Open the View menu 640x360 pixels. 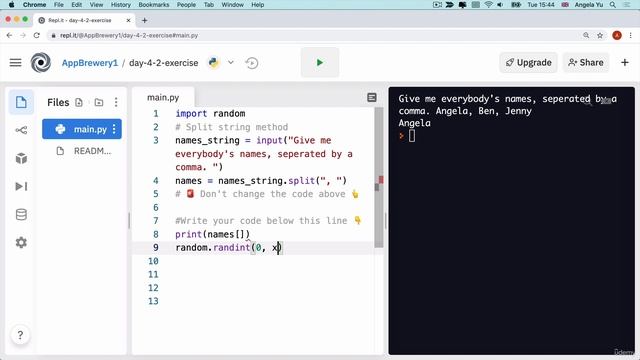[96, 5]
